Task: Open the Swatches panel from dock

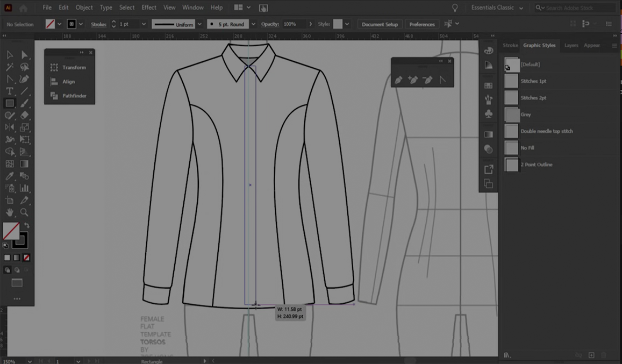Action: point(488,85)
